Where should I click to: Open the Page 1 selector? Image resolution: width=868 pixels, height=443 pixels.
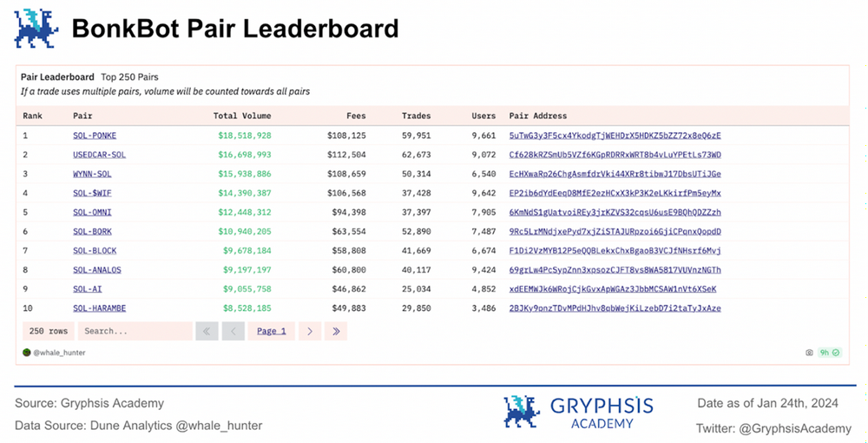272,331
